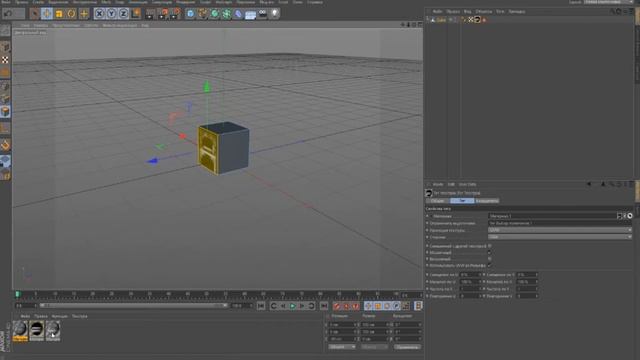Toggle the third checkbox below Side dropdown
The height and width of the screenshot is (360, 640).
click(x=489, y=259)
